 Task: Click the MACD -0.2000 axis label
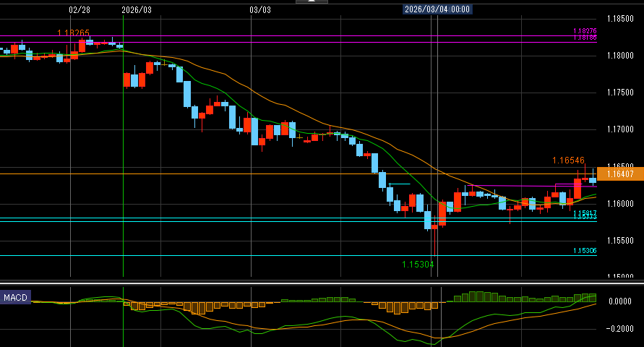coord(622,330)
